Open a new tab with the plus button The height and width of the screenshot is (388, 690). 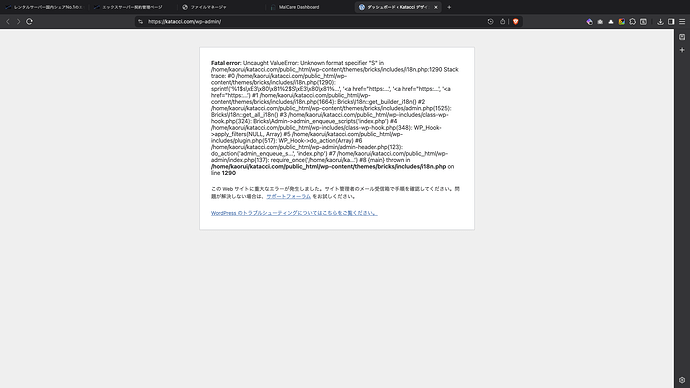[x=449, y=7]
